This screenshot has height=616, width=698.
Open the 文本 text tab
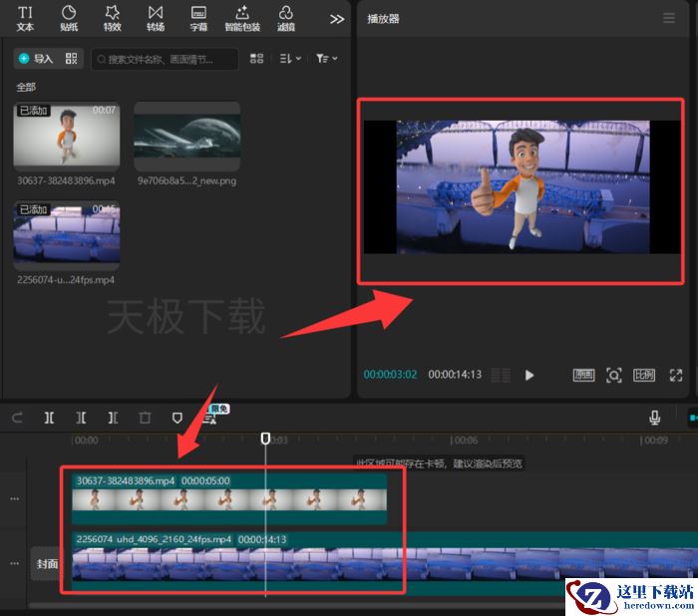pyautogui.click(x=25, y=19)
